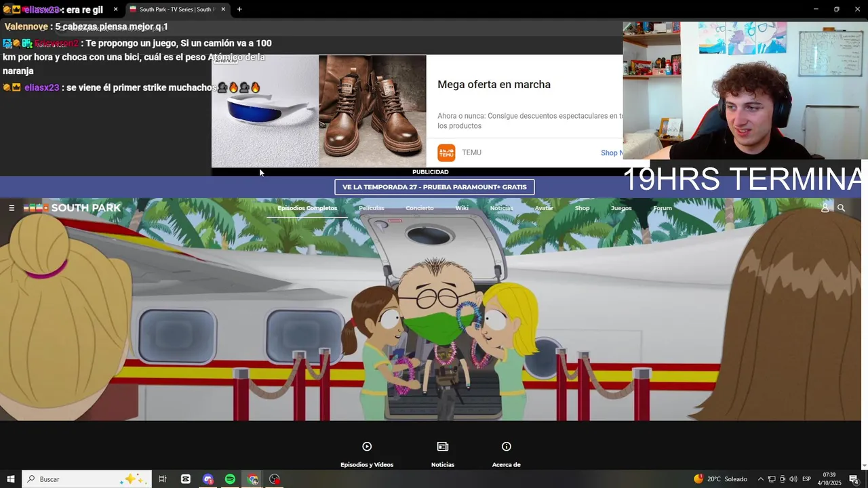Click the Chrome taskbar icon
868x488 pixels.
(253, 479)
